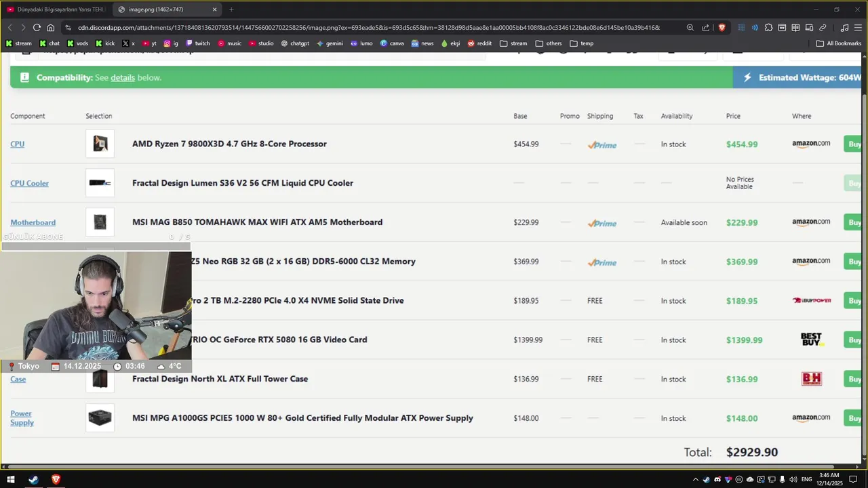Click the Estimated Wattage 604W banner
Screen dimensions: 868x488
pos(797,77)
